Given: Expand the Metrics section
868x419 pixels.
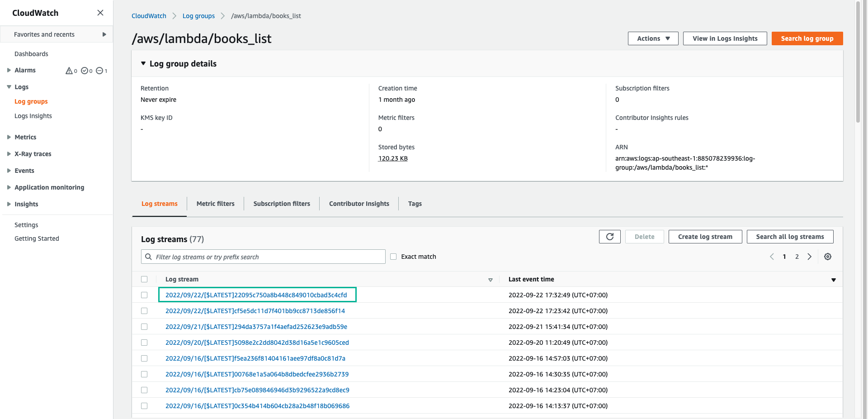Looking at the screenshot, I should point(9,137).
